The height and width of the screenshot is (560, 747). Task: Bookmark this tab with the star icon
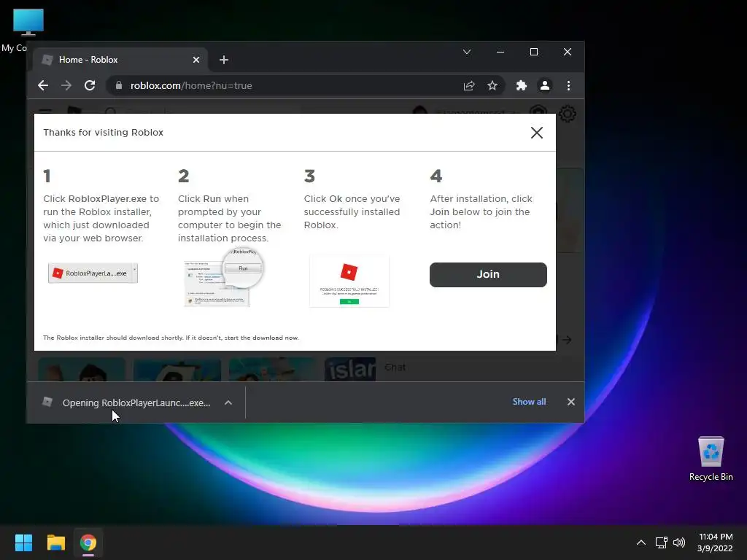click(x=492, y=86)
